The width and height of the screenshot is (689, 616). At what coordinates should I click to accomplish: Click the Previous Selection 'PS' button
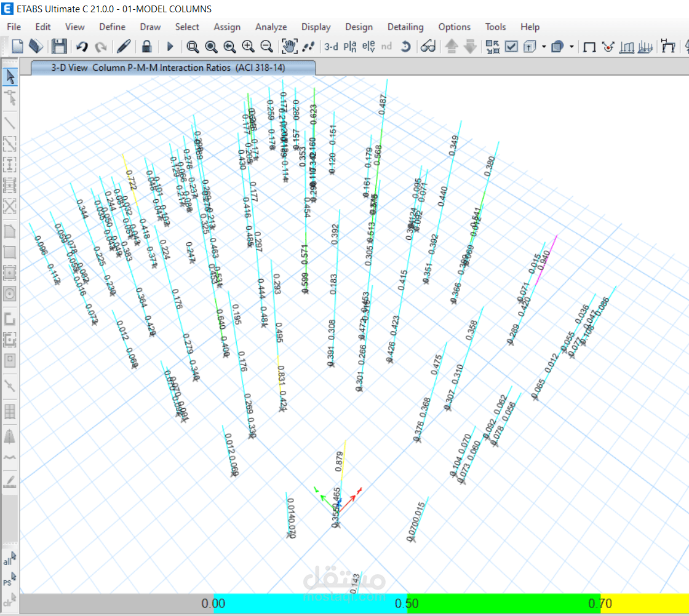10,580
